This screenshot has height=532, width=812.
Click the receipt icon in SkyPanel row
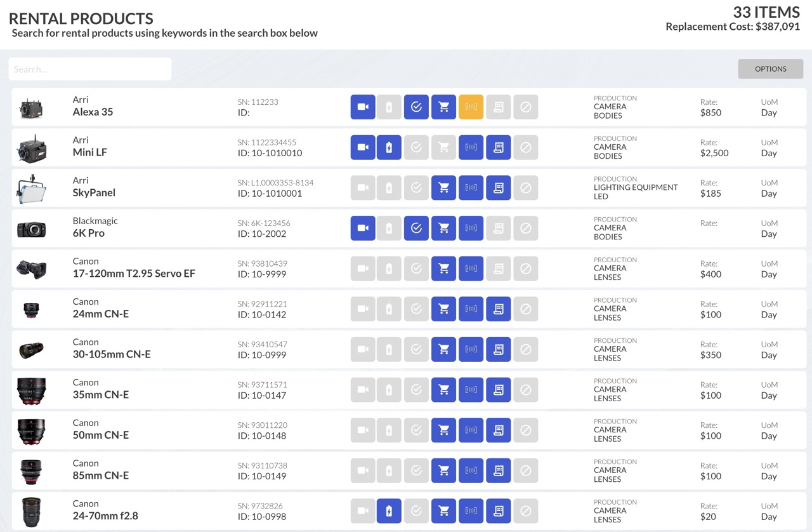499,188
